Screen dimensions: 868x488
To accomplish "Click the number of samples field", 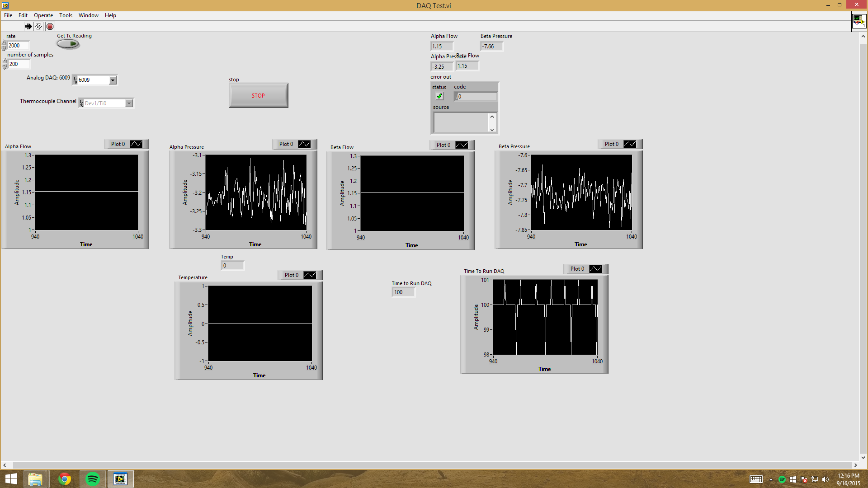I will tap(18, 64).
